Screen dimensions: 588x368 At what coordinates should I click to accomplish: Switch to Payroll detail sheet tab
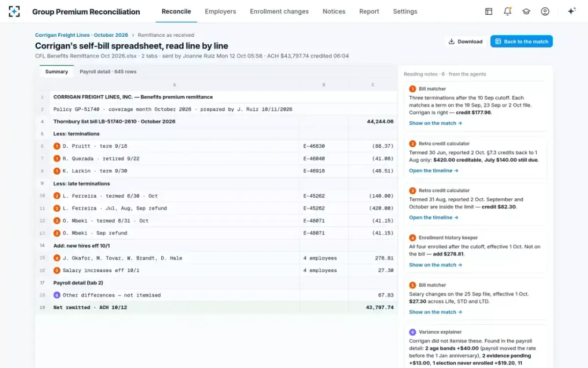[x=108, y=72]
